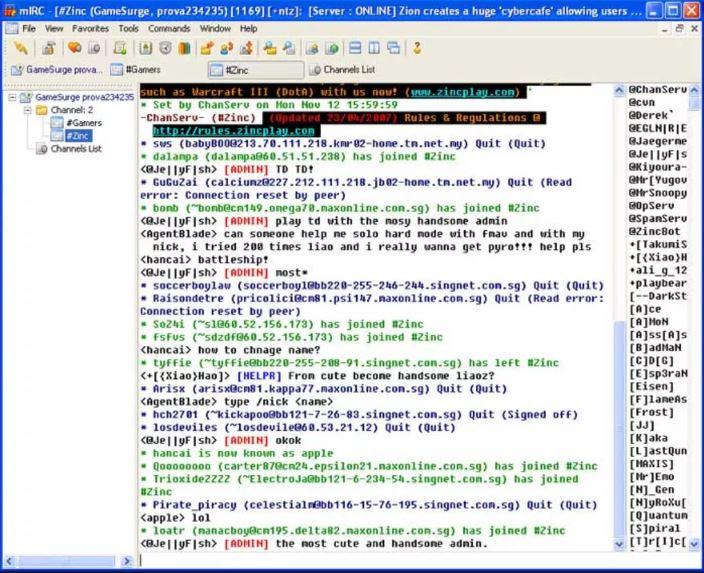Click chat scrollbar up arrow
Screen dimensions: 704x573
tap(619, 90)
